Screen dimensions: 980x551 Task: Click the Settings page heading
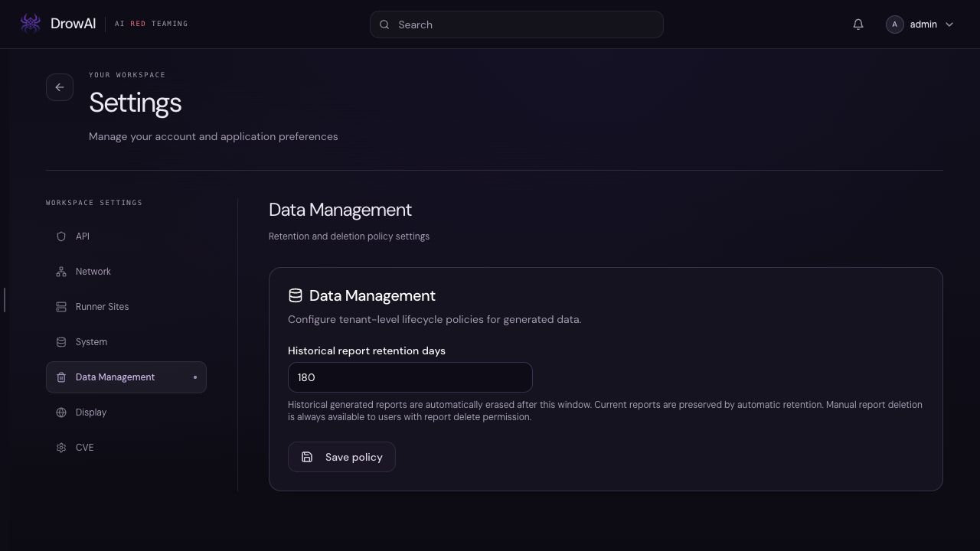136,103
